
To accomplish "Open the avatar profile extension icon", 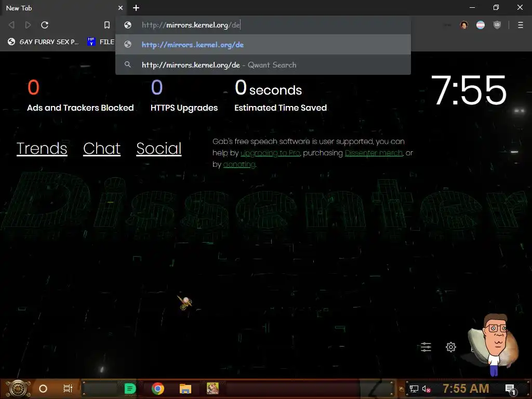I will click(464, 25).
